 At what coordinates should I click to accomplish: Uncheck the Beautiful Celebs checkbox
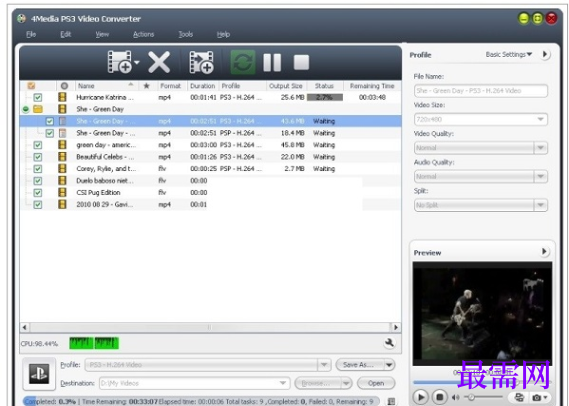coord(38,157)
